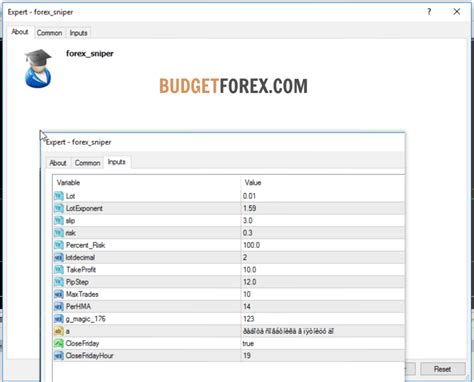Select the PipStep value 12.0
Screen dimensions: 474x382
[250, 282]
